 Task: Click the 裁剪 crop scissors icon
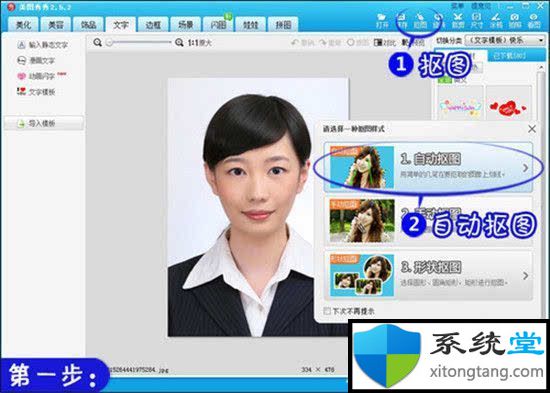point(458,20)
